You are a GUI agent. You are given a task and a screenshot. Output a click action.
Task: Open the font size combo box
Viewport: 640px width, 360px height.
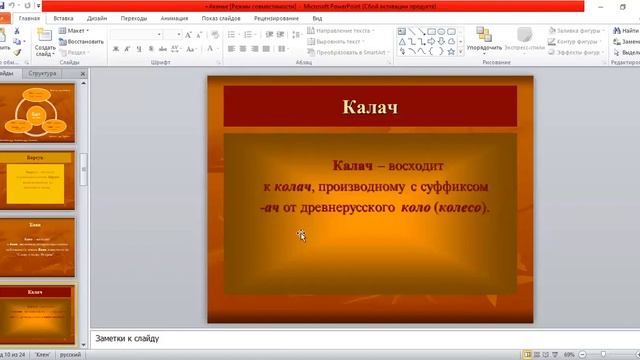tap(173, 35)
